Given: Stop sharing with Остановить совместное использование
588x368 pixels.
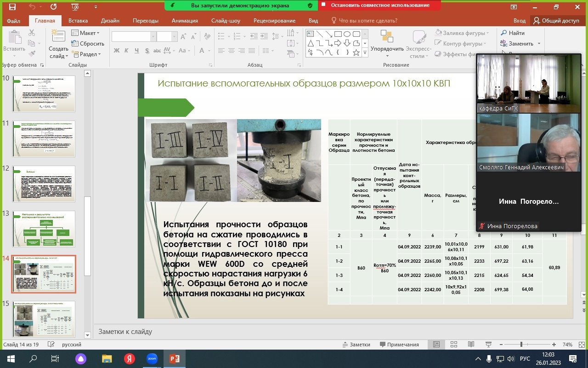Looking at the screenshot, I should pos(379,5).
